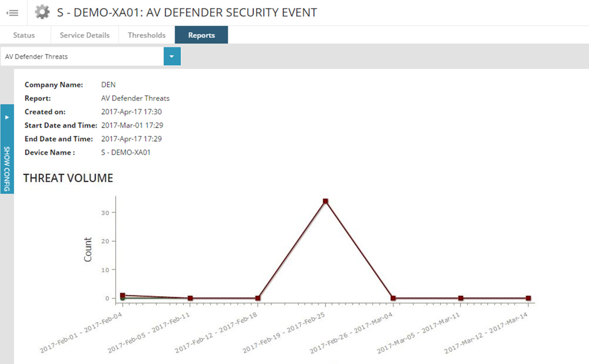Image resolution: width=589 pixels, height=364 pixels.
Task: Switch to the Status tab
Action: (x=24, y=35)
